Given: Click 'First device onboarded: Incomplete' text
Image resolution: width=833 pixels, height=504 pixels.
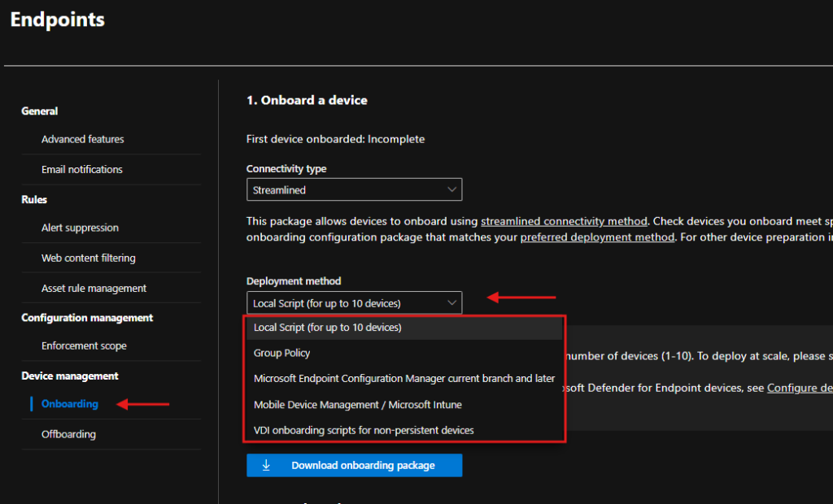Looking at the screenshot, I should click(x=335, y=139).
